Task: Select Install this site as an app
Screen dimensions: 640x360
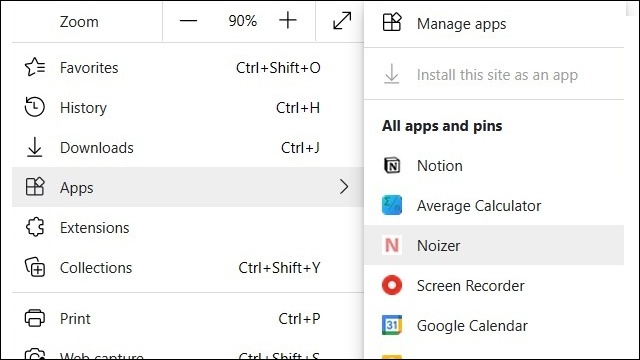Action: (x=494, y=75)
